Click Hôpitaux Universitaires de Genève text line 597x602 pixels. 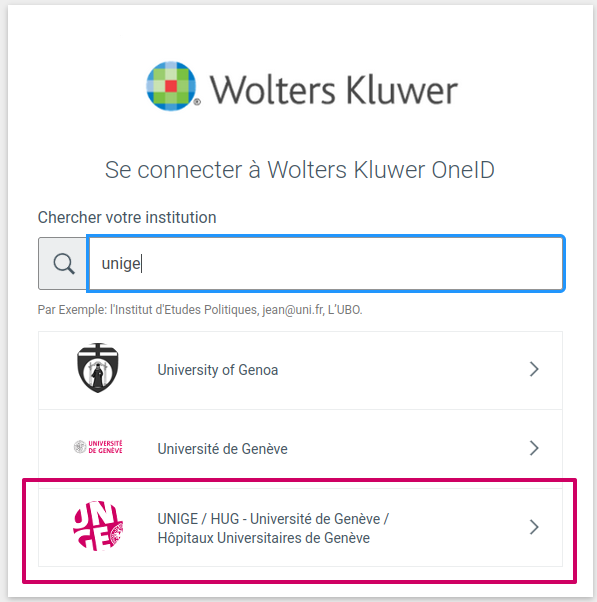(263, 538)
